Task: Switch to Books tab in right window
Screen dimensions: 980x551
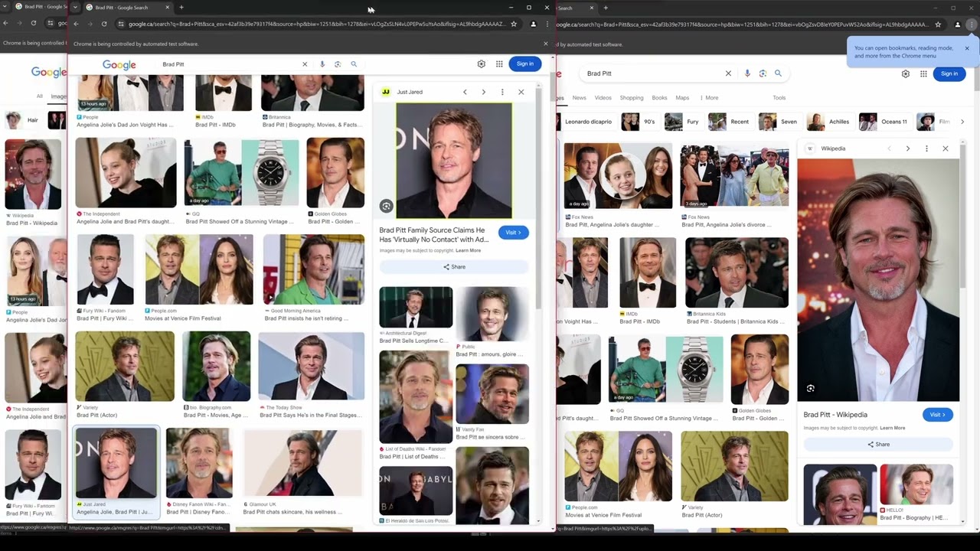Action: (659, 98)
